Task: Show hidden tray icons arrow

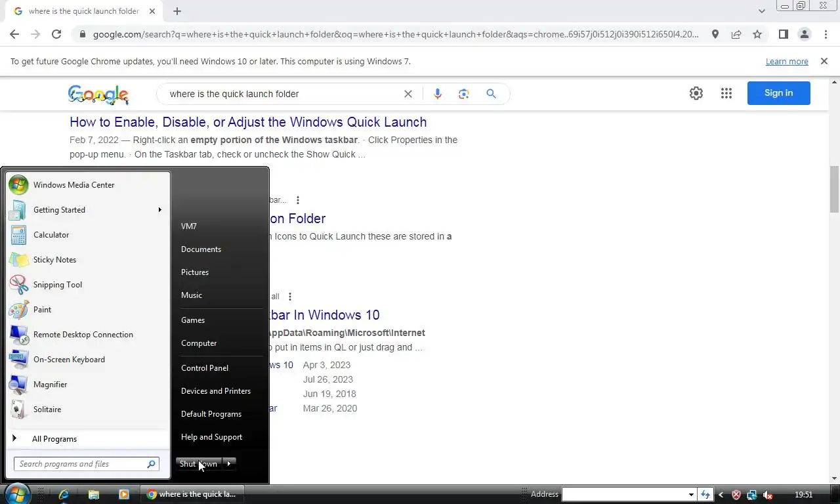Action: point(721,495)
